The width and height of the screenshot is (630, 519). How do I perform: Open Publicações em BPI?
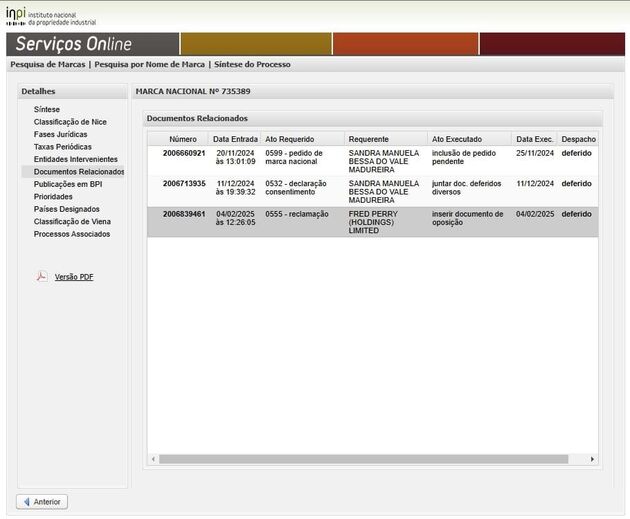[x=68, y=184]
